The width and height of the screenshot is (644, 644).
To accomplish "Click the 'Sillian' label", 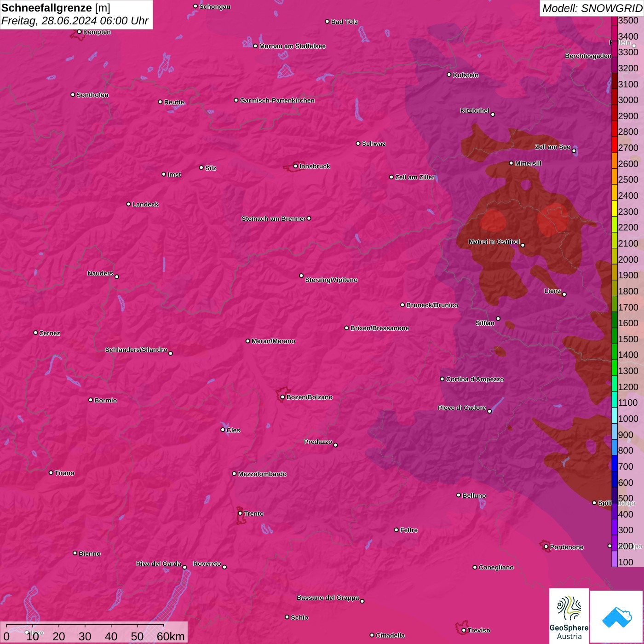I will point(485,323).
